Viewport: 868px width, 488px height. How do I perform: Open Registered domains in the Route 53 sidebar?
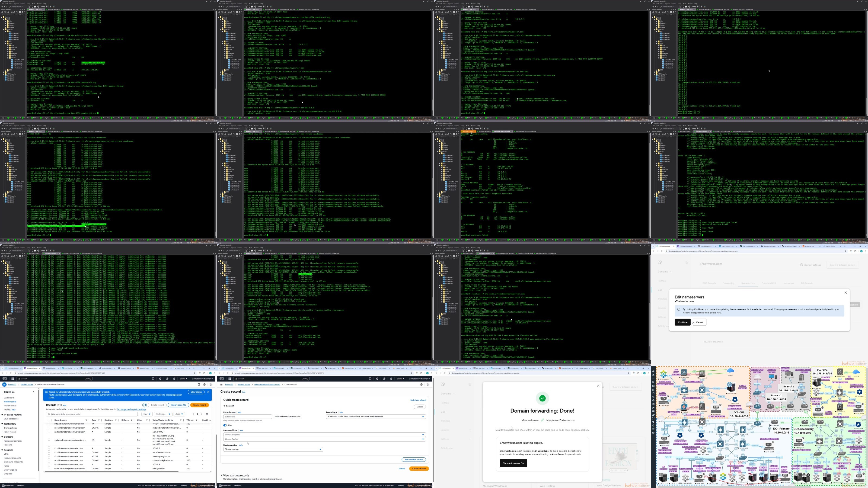pyautogui.click(x=13, y=441)
